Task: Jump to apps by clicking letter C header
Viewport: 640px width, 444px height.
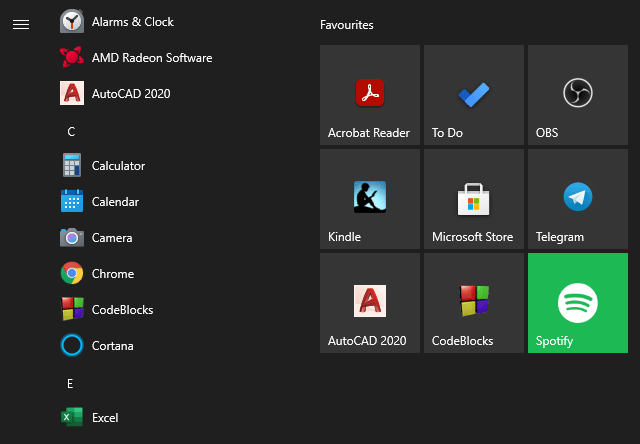Action: point(71,132)
